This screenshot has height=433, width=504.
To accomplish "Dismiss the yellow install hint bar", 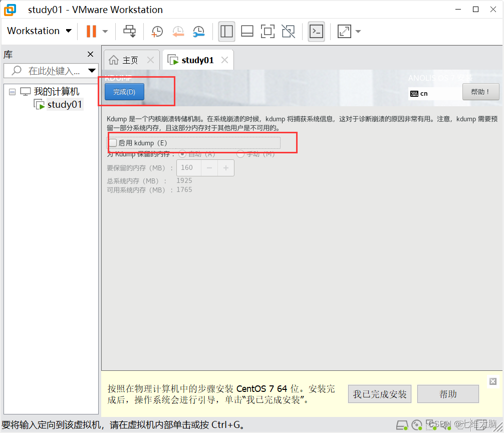I will pyautogui.click(x=493, y=381).
